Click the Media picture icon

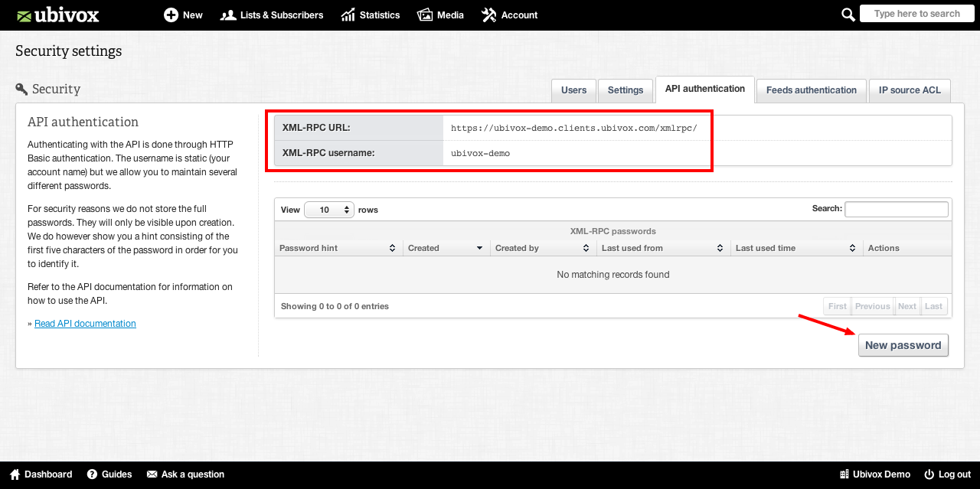pyautogui.click(x=425, y=15)
